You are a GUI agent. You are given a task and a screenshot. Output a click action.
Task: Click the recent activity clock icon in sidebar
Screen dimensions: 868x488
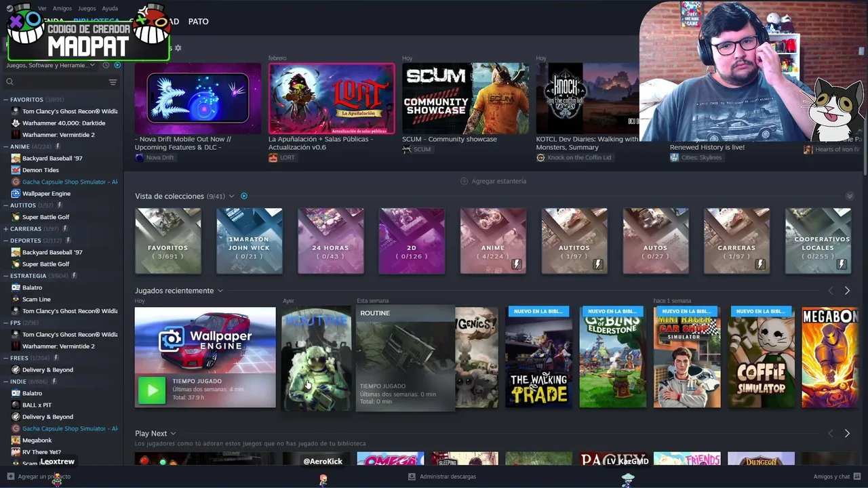106,65
